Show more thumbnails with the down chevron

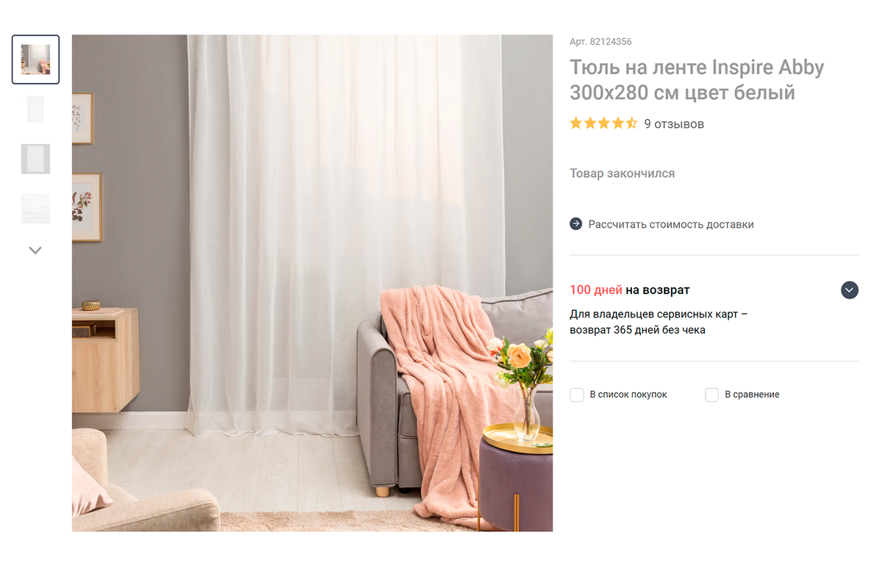[x=35, y=250]
